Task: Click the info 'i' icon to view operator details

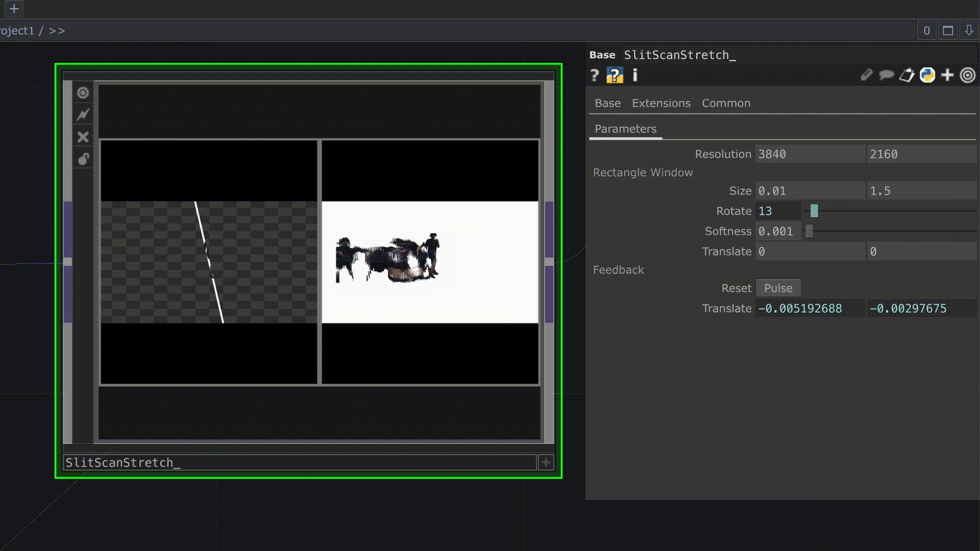Action: point(634,76)
